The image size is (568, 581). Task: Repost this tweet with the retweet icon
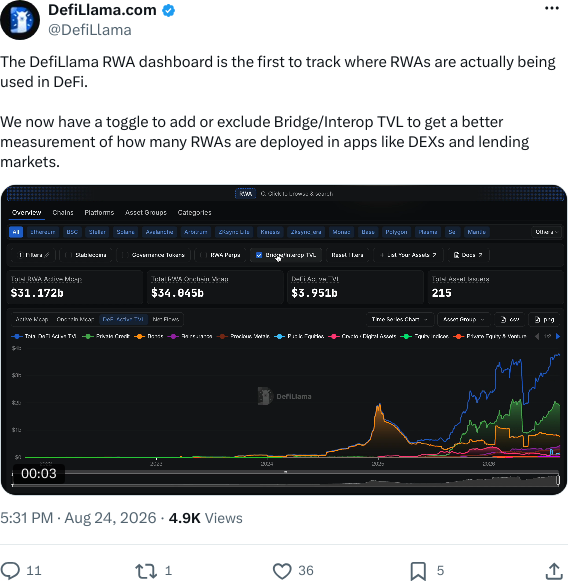coord(146,571)
